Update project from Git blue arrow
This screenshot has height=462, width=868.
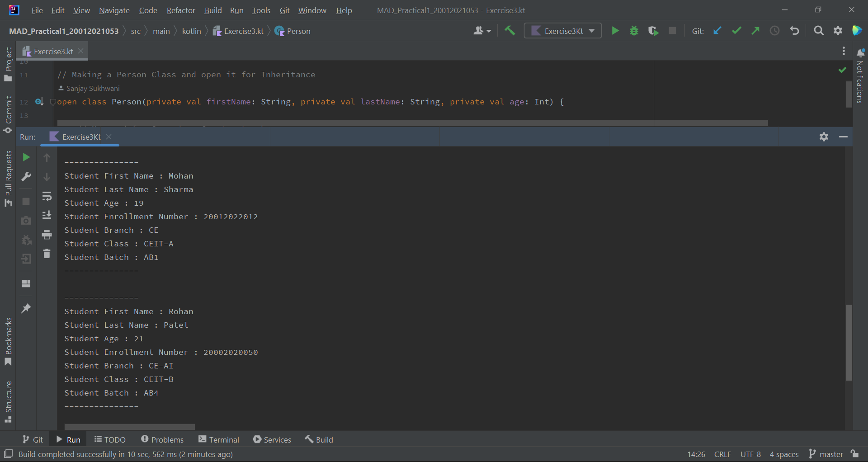click(717, 30)
